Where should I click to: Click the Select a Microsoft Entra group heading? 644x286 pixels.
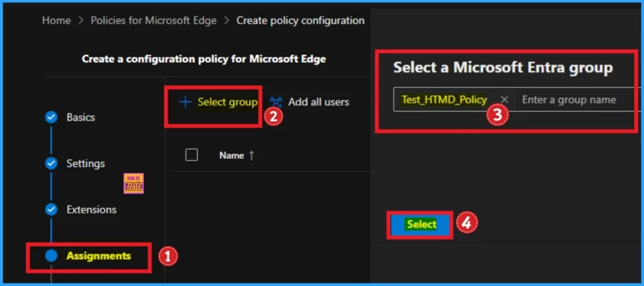pos(503,67)
